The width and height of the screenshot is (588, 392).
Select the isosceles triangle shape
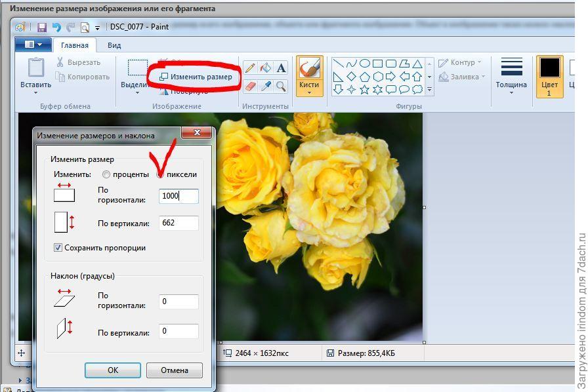point(417,64)
